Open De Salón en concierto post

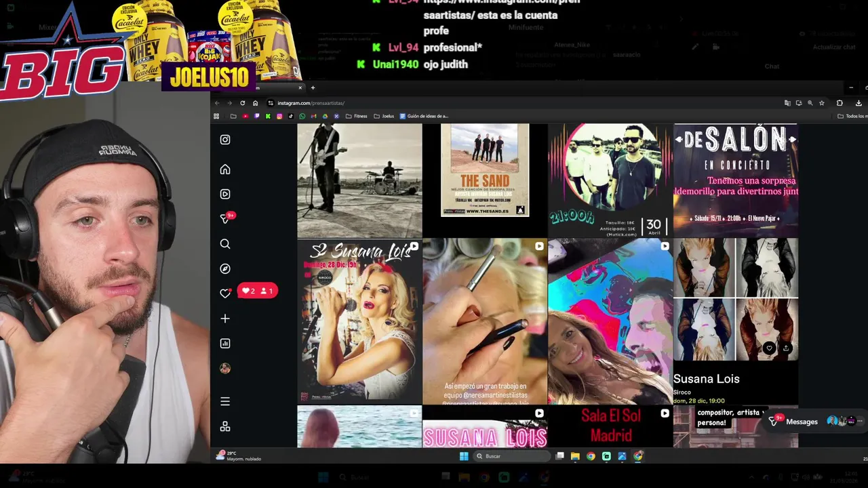coord(736,180)
